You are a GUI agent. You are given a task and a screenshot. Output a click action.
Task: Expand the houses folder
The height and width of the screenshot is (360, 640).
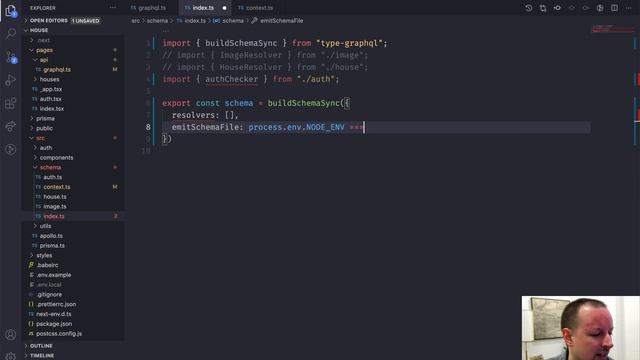[x=49, y=79]
